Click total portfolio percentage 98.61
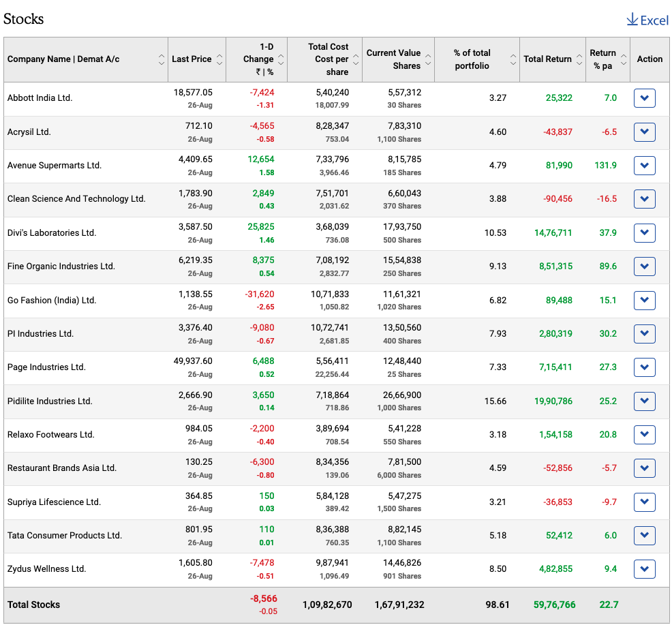 [x=498, y=605]
